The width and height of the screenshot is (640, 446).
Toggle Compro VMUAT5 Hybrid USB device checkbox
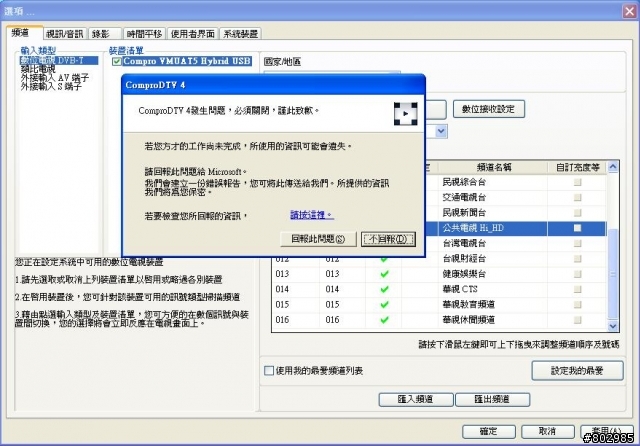(x=117, y=61)
